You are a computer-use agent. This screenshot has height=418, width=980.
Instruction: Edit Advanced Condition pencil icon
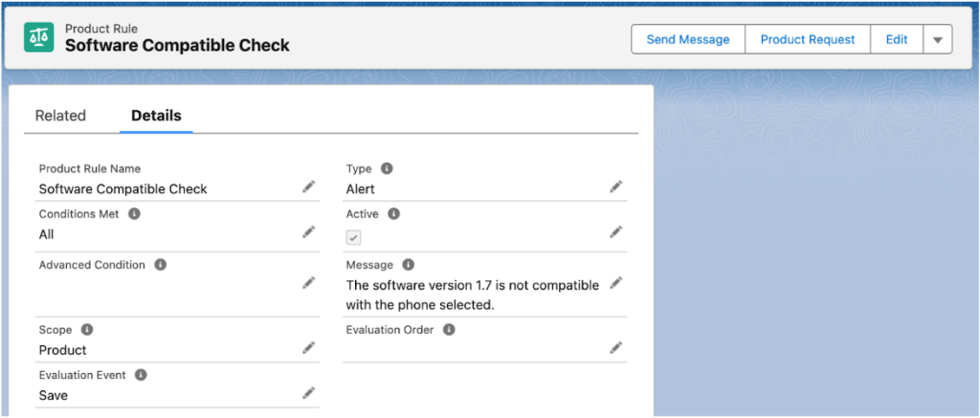point(309,283)
